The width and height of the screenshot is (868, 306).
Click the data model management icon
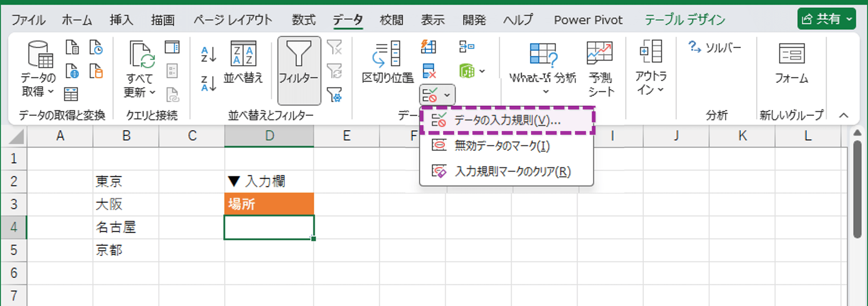(467, 71)
